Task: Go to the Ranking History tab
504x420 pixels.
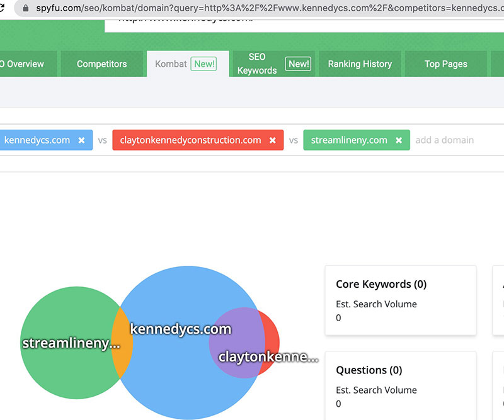Action: point(360,64)
